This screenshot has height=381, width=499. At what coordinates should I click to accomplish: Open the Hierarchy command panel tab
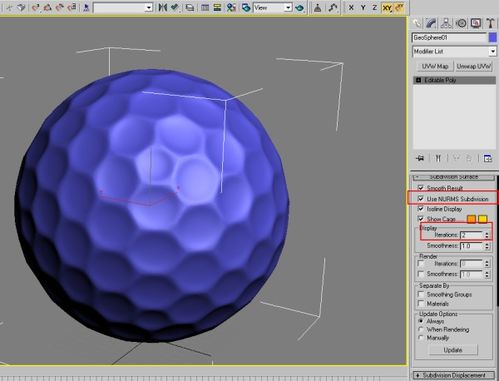coord(446,23)
